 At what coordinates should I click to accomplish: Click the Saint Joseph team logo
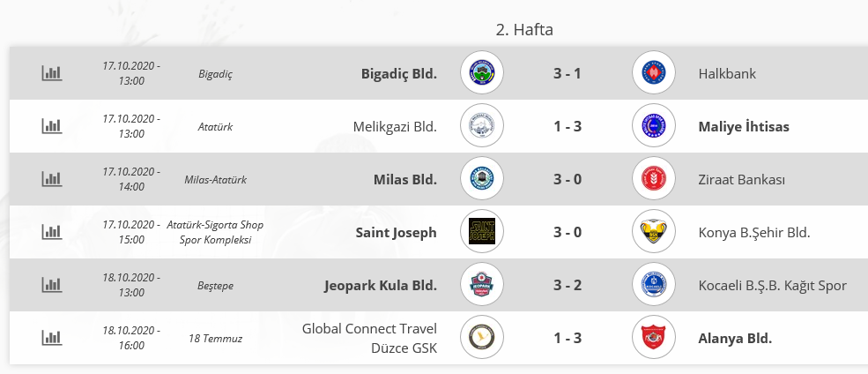pos(482,232)
